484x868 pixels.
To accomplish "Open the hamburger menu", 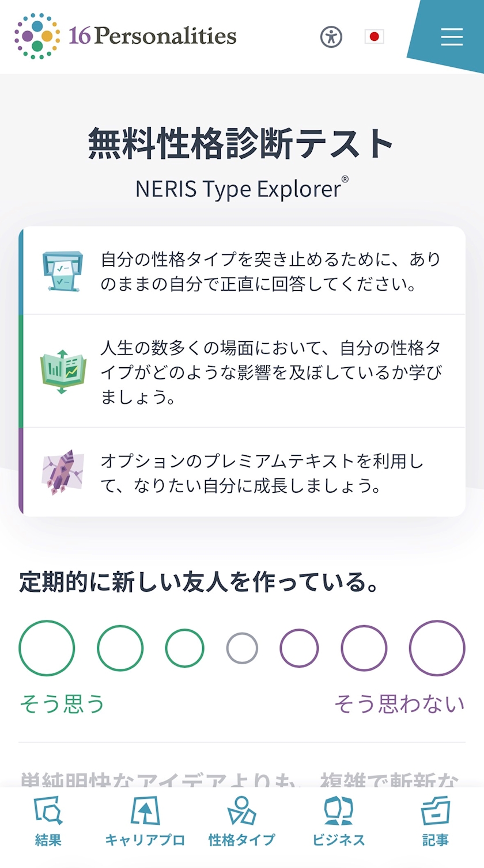I will (452, 37).
